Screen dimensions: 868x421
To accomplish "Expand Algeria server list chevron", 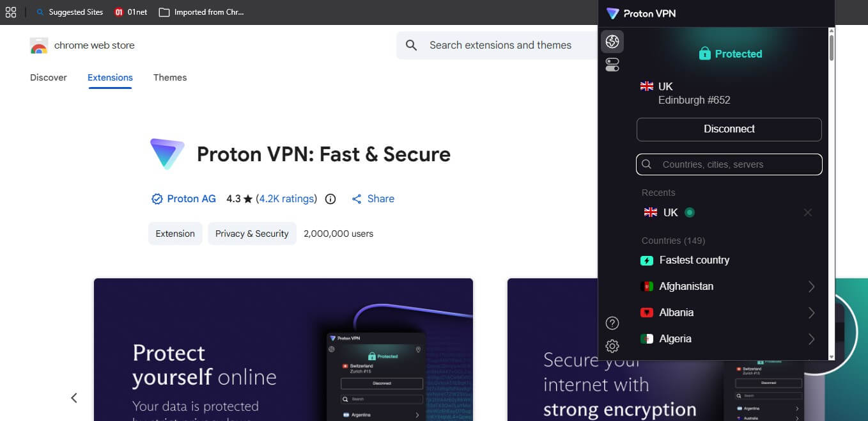I will (811, 339).
